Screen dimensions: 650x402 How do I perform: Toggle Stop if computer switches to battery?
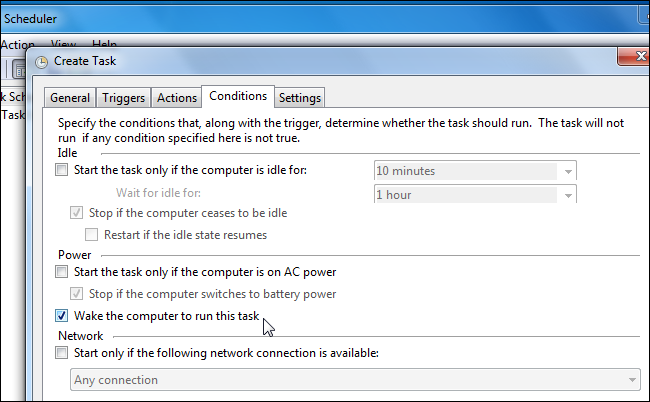coord(76,294)
